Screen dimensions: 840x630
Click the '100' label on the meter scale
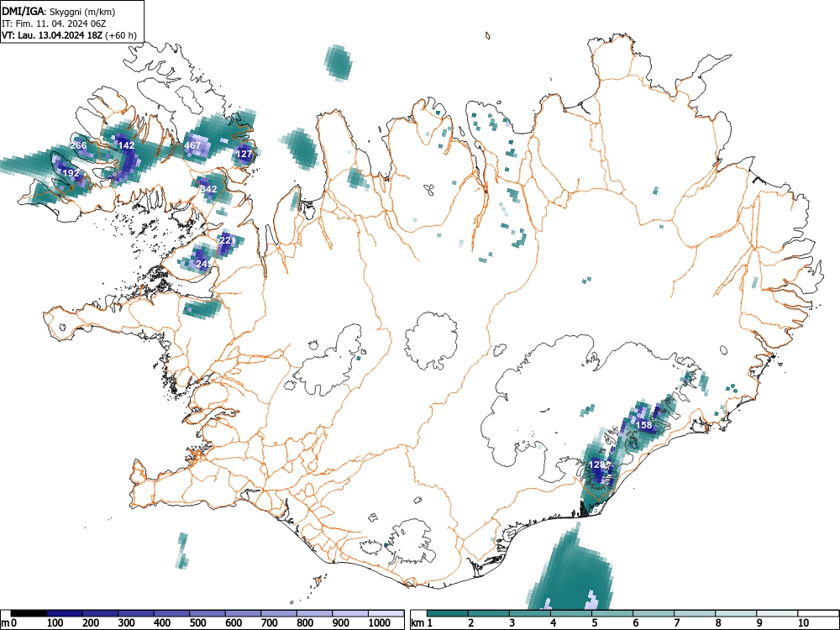coord(55,623)
